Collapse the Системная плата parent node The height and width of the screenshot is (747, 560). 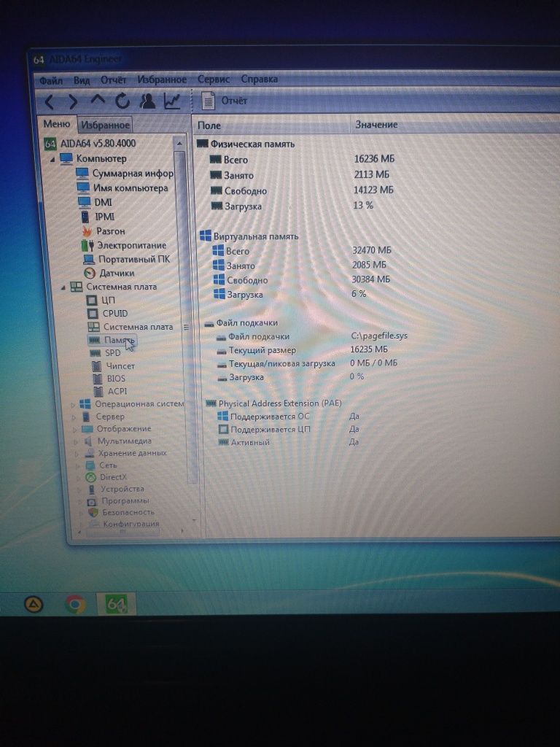(63, 287)
